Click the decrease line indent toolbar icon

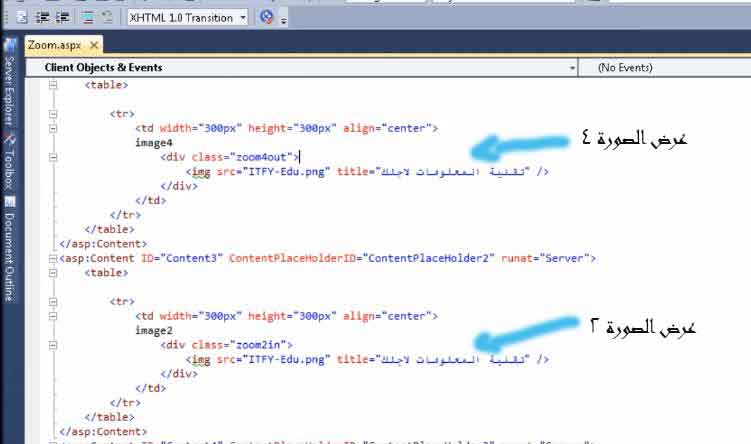click(43, 17)
